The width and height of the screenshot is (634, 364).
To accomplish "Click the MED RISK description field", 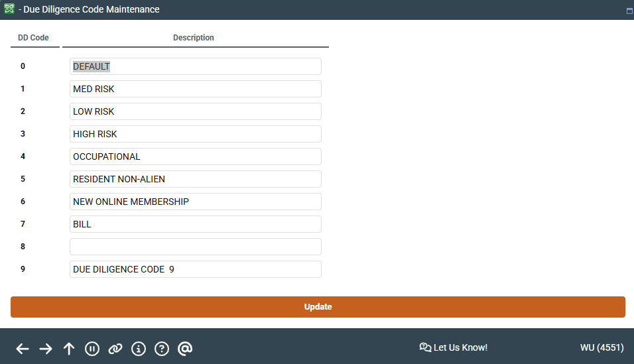I will [x=195, y=89].
